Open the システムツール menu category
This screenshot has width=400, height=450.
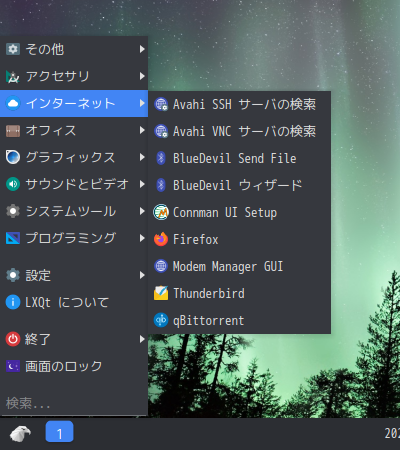74,211
